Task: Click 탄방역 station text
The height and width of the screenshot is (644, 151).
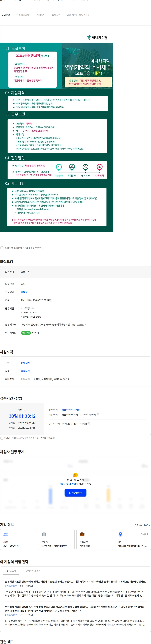Action: (x=35, y=333)
